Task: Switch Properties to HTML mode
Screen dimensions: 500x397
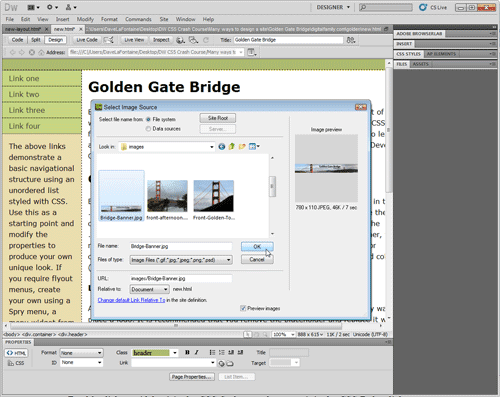Action: (16, 353)
